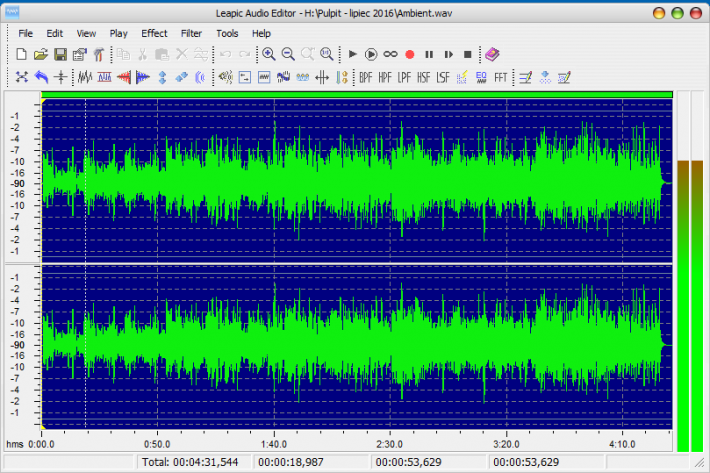The image size is (710, 473).
Task: Click the 00:00:18,987 status bar value
Action: click(291, 462)
